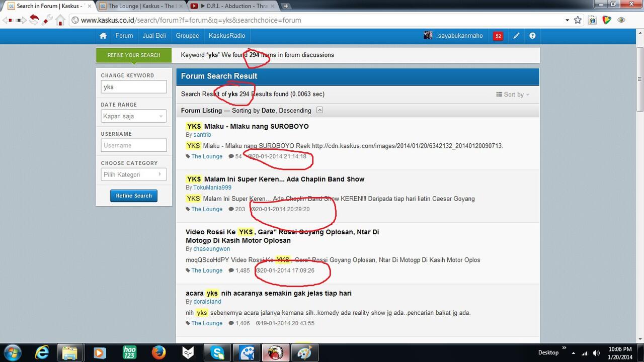Open thread Video Rossi Ke YKS
This screenshot has height=362, width=644.
click(282, 236)
